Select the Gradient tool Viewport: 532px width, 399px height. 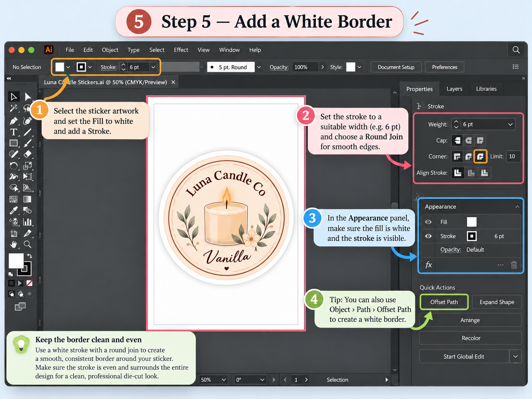28,199
